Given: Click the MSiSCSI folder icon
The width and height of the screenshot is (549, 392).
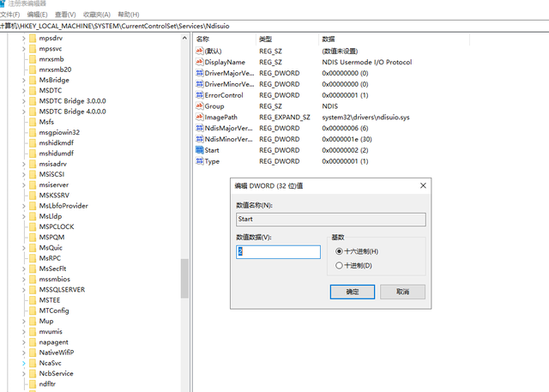Looking at the screenshot, I should point(33,174).
